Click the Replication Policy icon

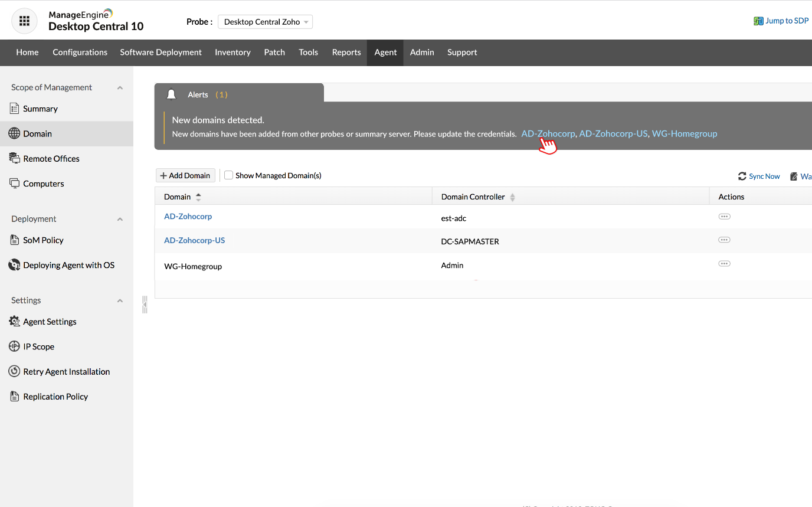(15, 397)
